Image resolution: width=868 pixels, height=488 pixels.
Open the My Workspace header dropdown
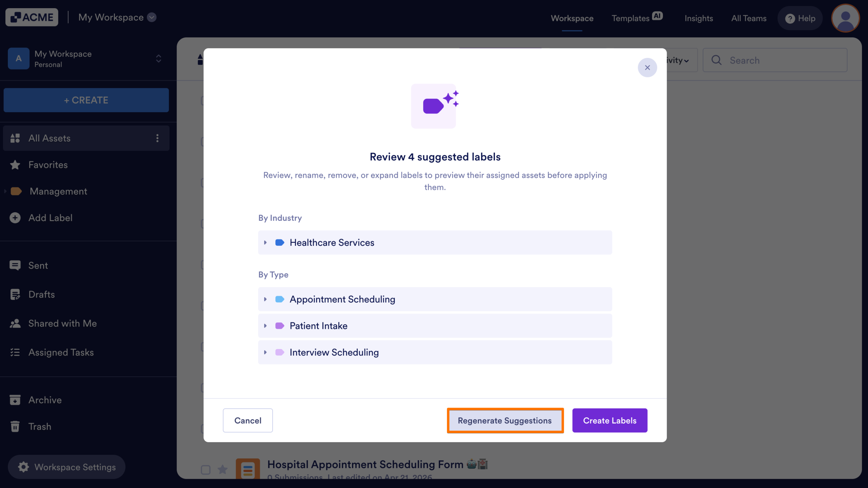click(x=152, y=17)
